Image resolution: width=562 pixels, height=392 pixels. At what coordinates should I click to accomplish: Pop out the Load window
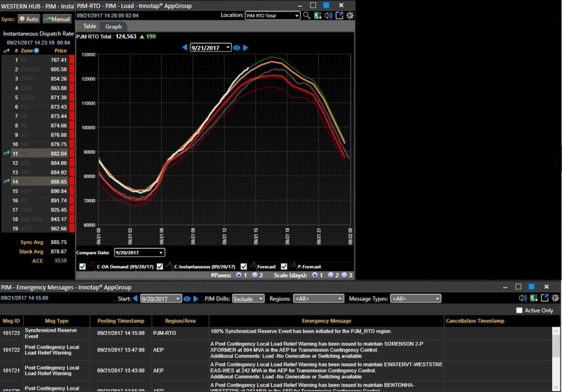(x=339, y=15)
